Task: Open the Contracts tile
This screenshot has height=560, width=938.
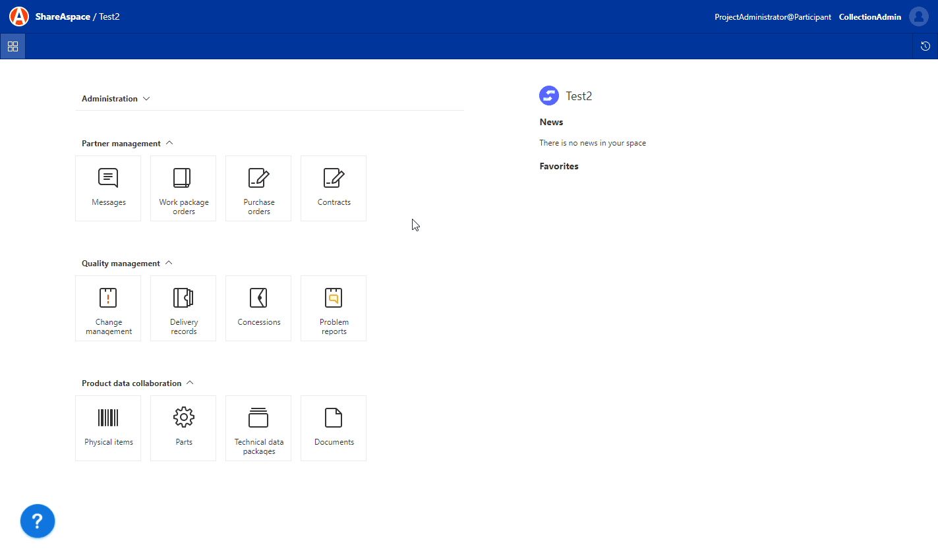Action: tap(334, 188)
